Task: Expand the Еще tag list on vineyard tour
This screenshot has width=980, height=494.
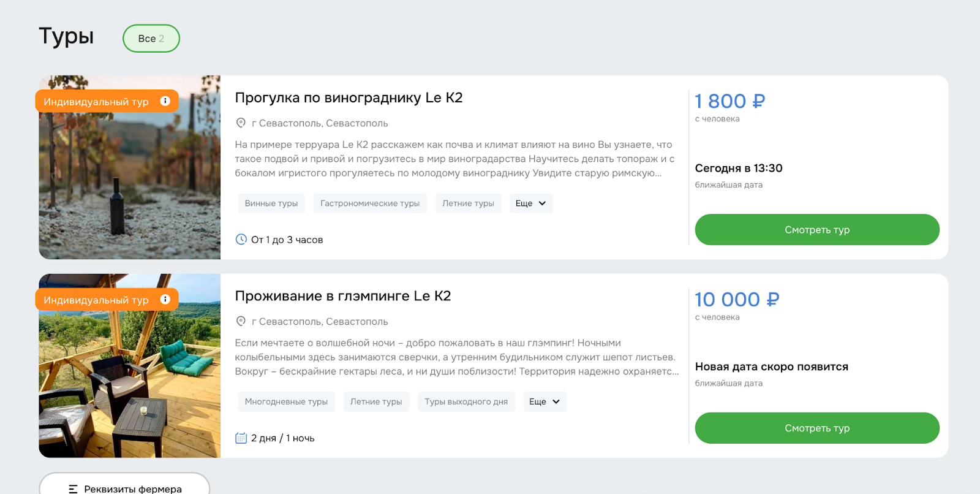Action: [x=530, y=203]
